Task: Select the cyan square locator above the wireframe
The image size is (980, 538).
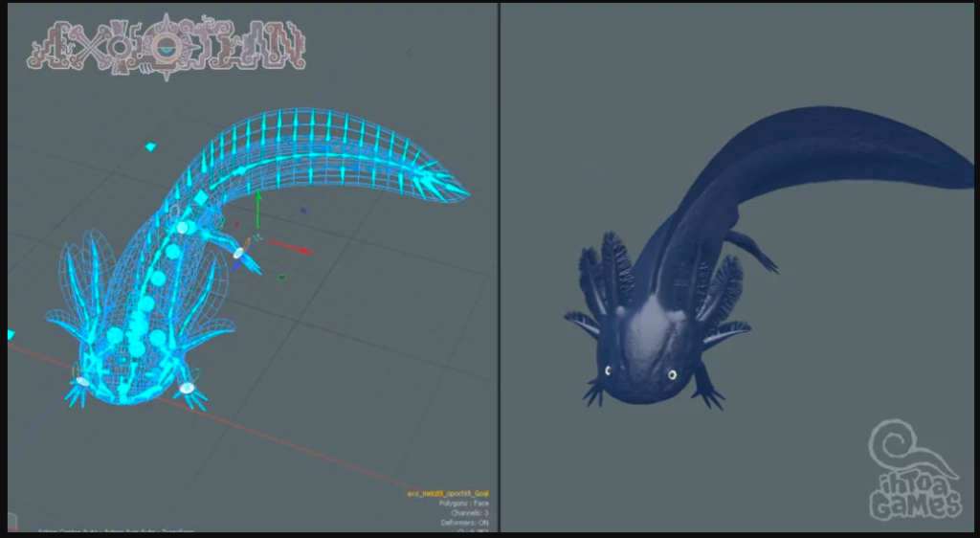Action: (149, 146)
